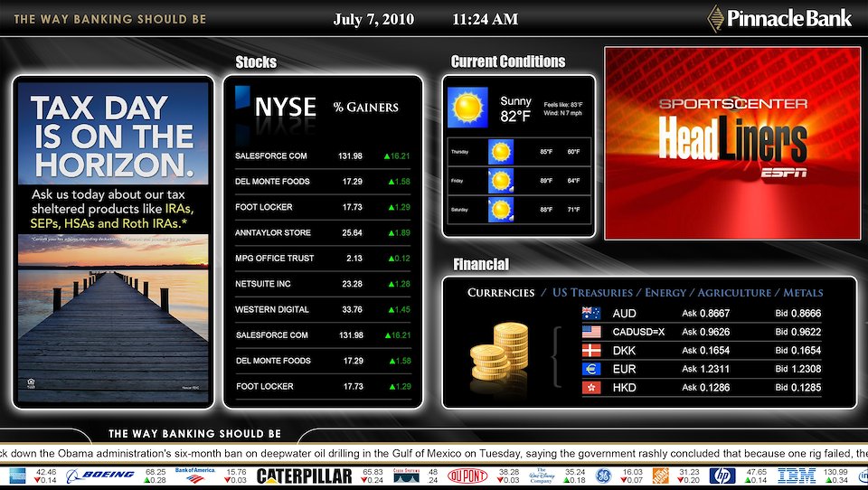
Task: Click the US flag beside CADUSD=X
Action: 591,332
